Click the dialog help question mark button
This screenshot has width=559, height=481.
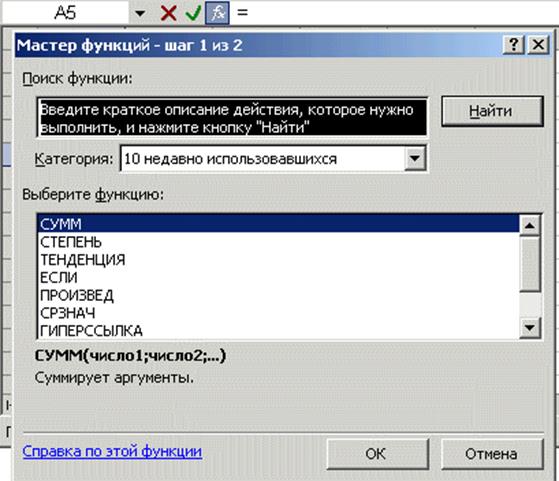tap(513, 45)
